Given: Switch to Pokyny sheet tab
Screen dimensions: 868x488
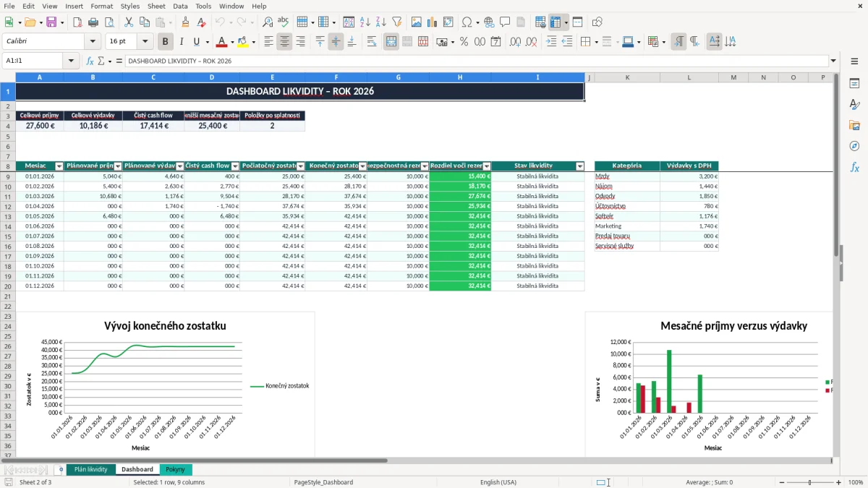Looking at the screenshot, I should [x=176, y=469].
